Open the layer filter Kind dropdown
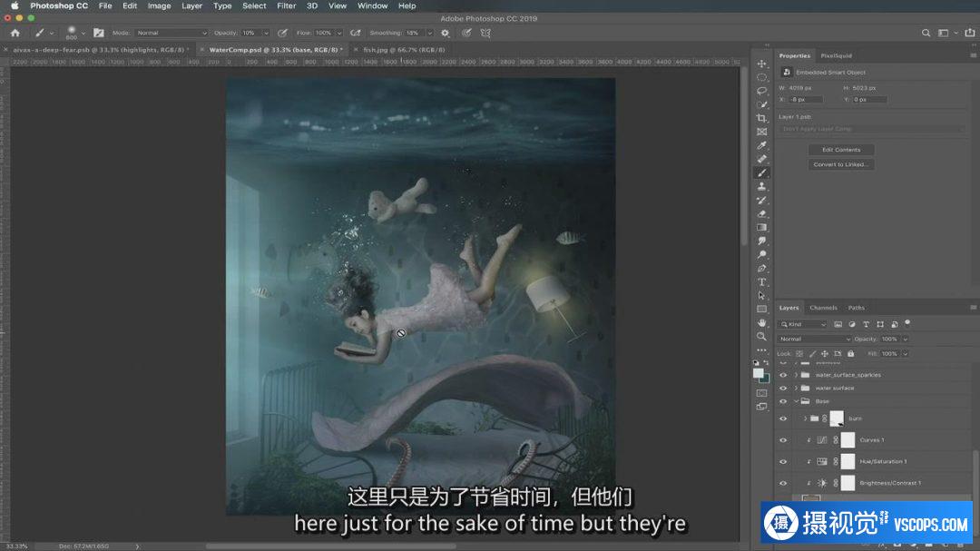 coord(802,324)
